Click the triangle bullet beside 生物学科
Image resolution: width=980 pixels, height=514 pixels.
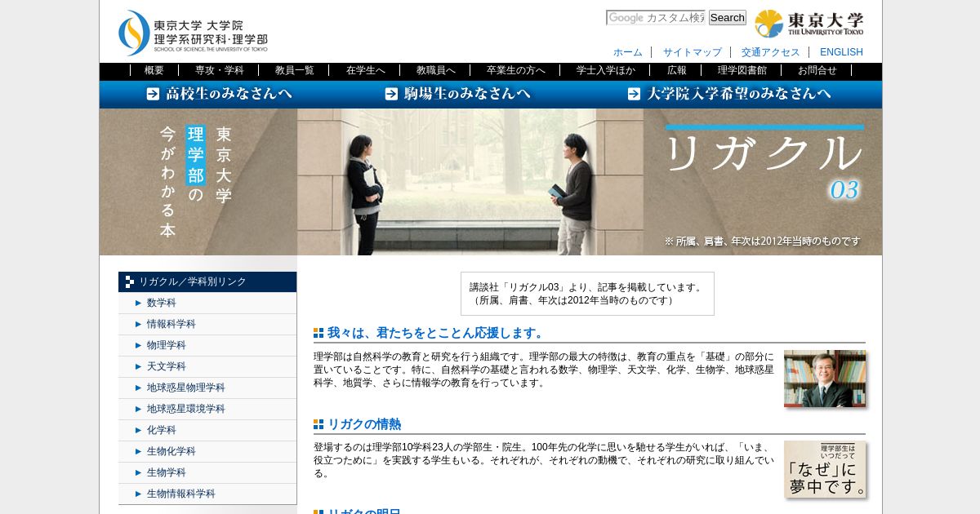pos(139,472)
